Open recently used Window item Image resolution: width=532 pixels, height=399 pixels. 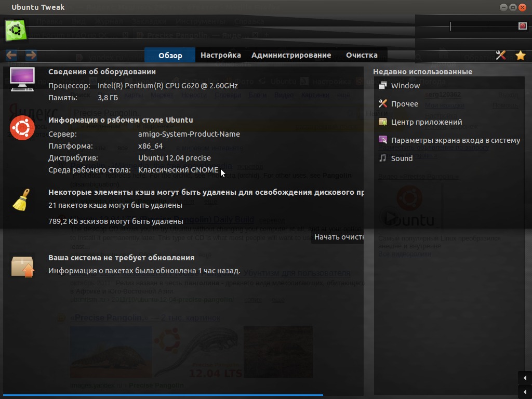[405, 86]
